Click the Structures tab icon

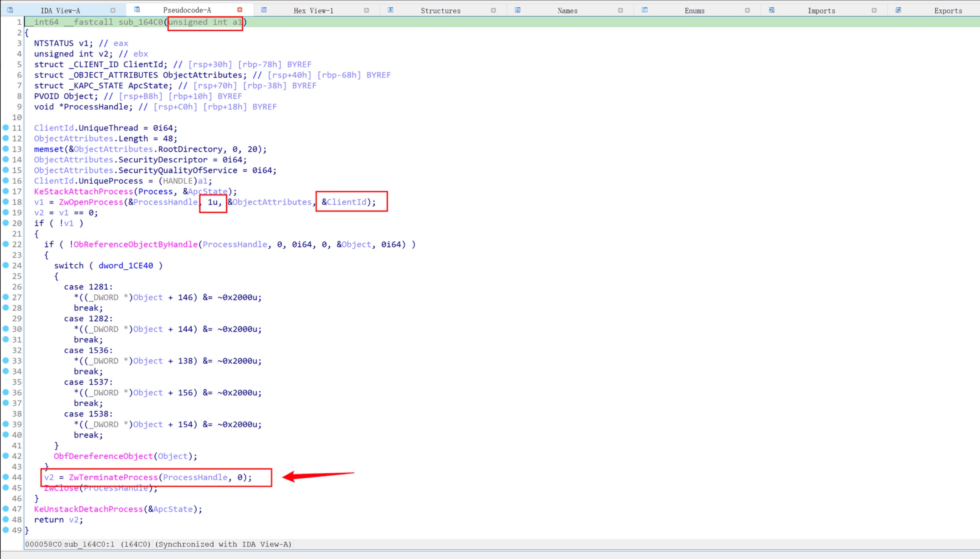390,10
